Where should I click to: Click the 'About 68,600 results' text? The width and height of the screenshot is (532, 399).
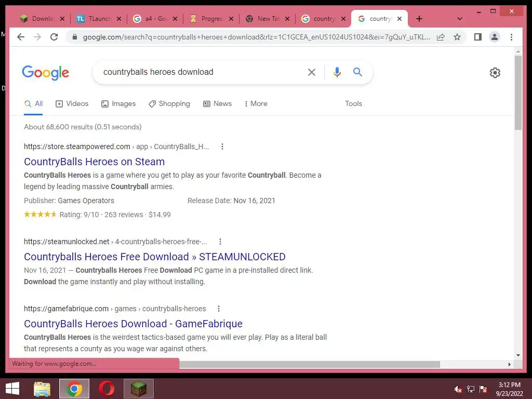point(83,127)
